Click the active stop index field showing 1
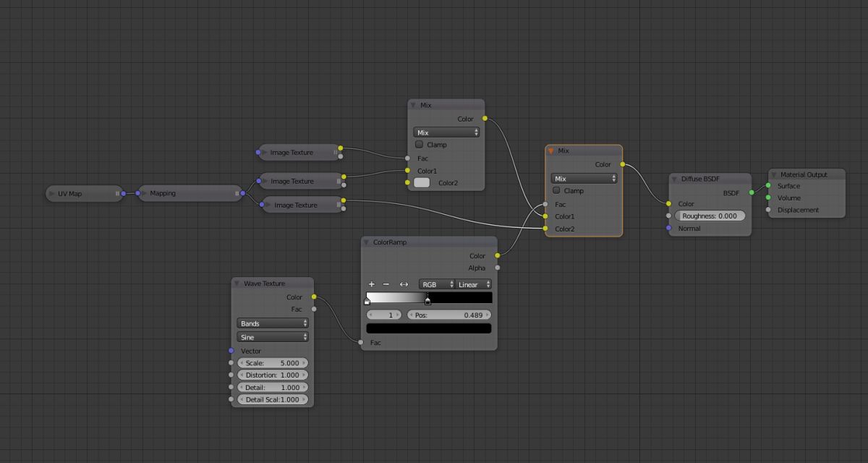868x463 pixels. tap(385, 315)
